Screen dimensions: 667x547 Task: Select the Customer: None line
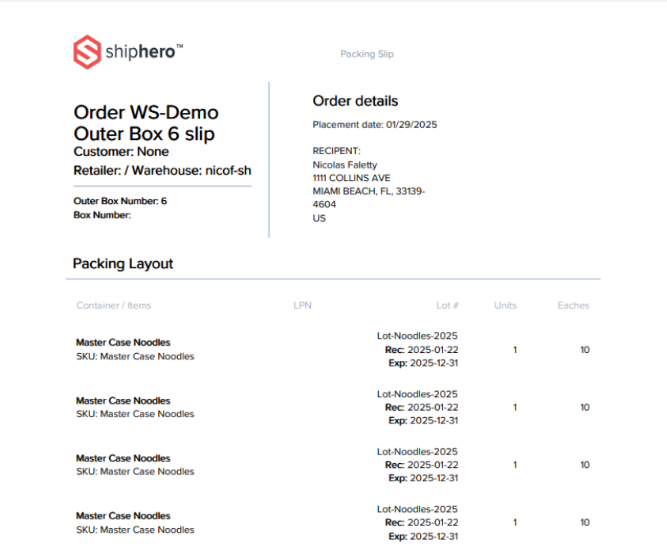(x=121, y=152)
